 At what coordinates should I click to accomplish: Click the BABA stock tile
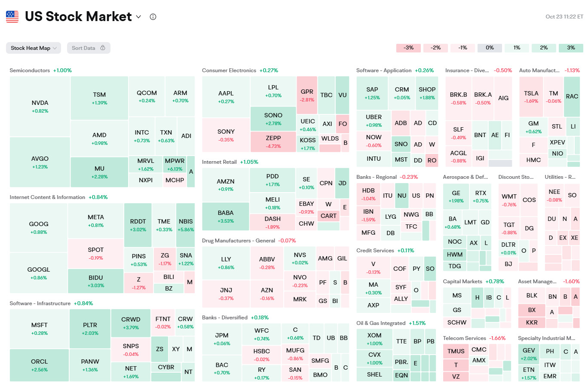pyautogui.click(x=226, y=216)
